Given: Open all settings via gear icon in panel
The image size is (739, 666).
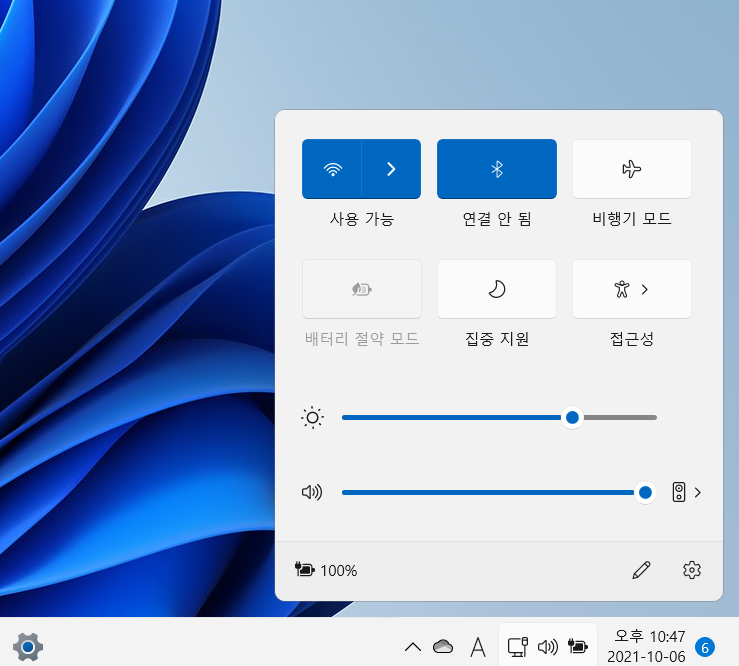Looking at the screenshot, I should (691, 570).
